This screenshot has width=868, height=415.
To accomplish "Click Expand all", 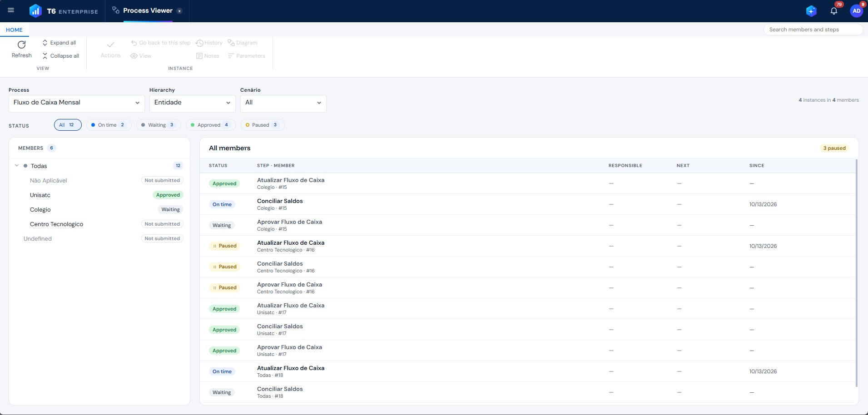I will [x=59, y=43].
